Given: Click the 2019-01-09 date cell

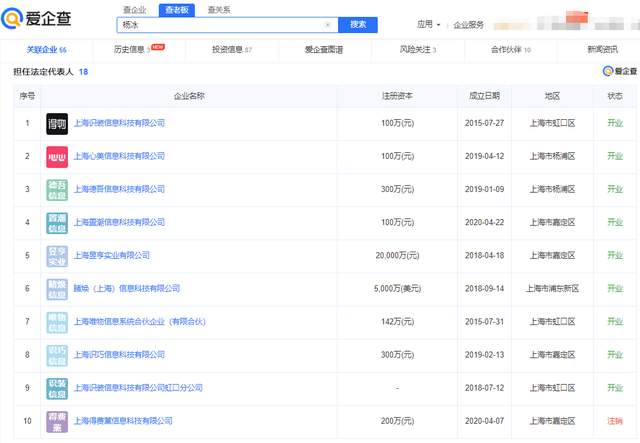Looking at the screenshot, I should click(484, 189).
